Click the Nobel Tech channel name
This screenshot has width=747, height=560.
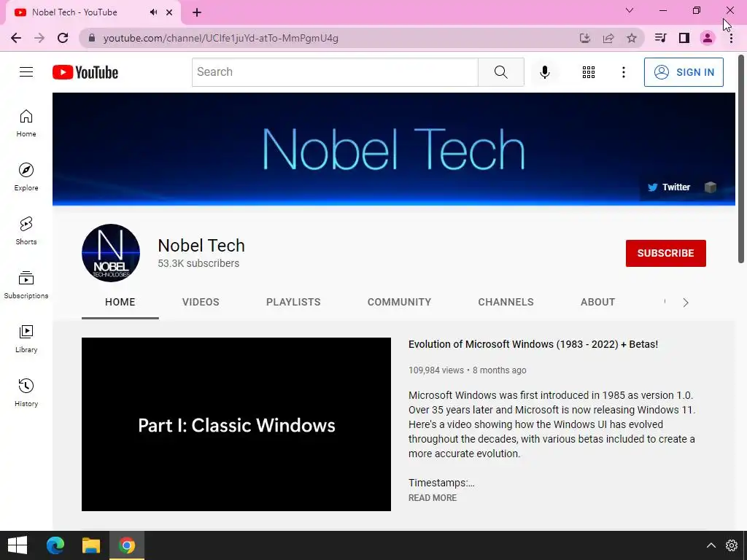coord(201,246)
